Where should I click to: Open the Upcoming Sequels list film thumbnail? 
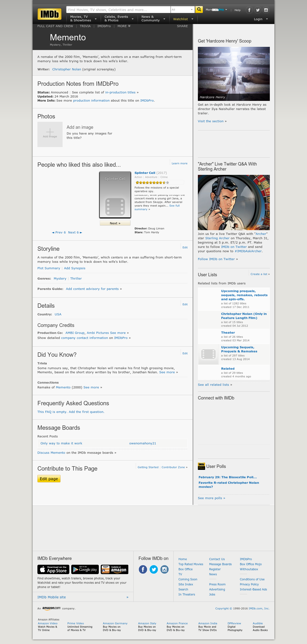pyautogui.click(x=208, y=354)
